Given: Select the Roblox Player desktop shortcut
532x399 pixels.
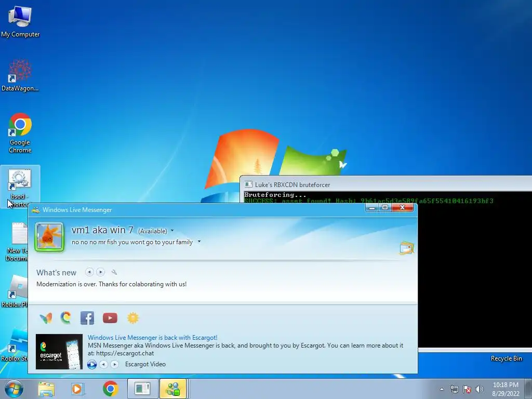Looking at the screenshot, I should coord(14,291).
